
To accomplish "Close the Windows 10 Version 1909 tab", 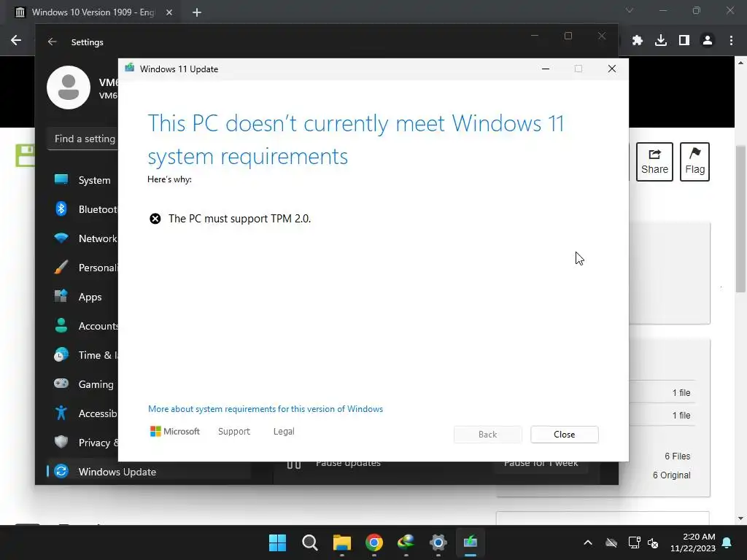I will tap(169, 12).
